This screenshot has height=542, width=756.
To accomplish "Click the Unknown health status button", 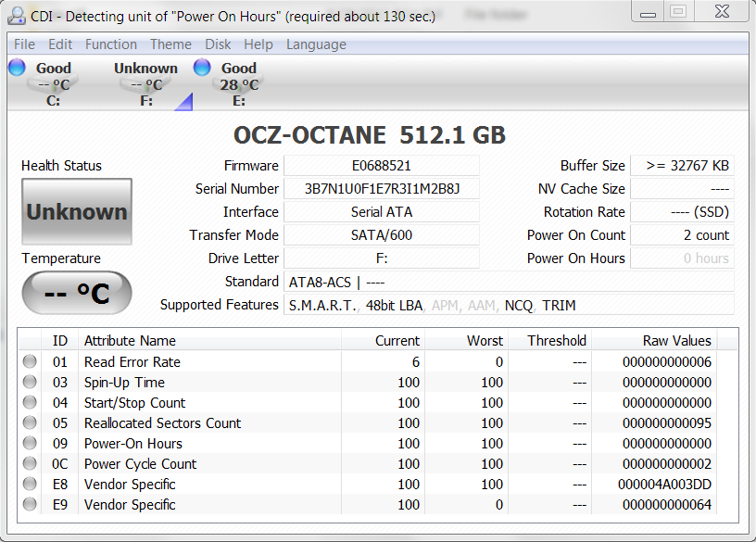I will pyautogui.click(x=77, y=212).
